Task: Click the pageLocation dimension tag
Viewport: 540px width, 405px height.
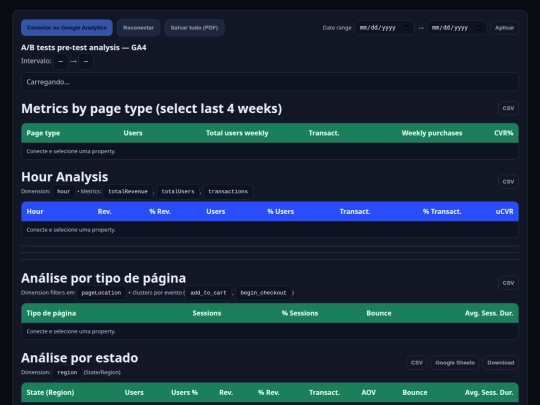Action: coord(101,293)
